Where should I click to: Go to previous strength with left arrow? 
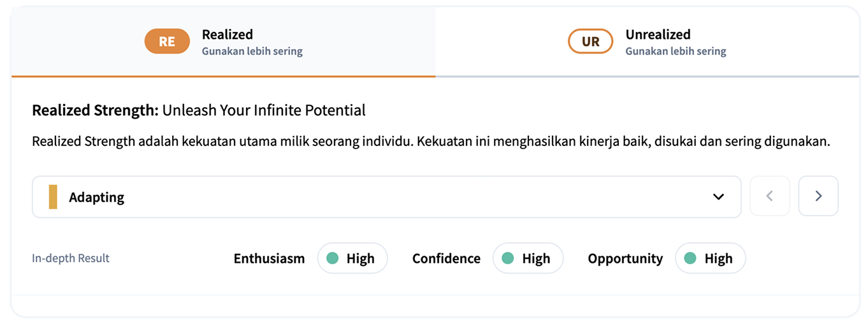(770, 196)
